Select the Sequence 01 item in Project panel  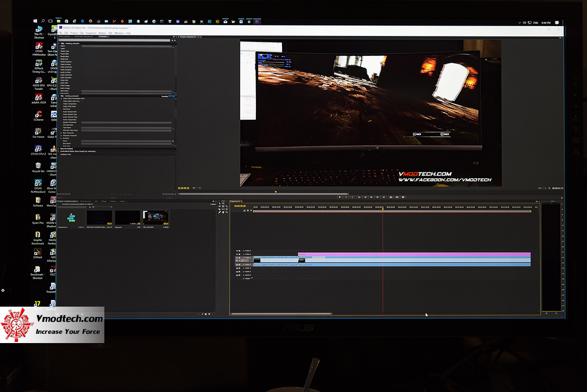[71, 217]
